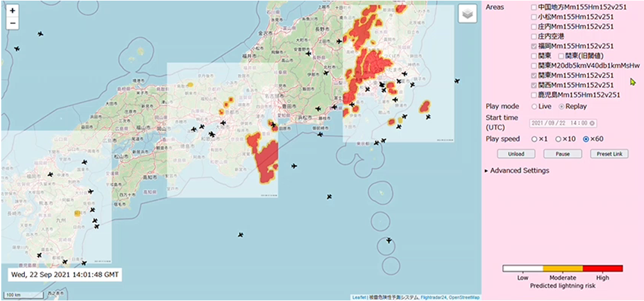Clear the start time field with the x icon
Image resolution: width=644 pixels, height=301 pixels.
tap(592, 124)
